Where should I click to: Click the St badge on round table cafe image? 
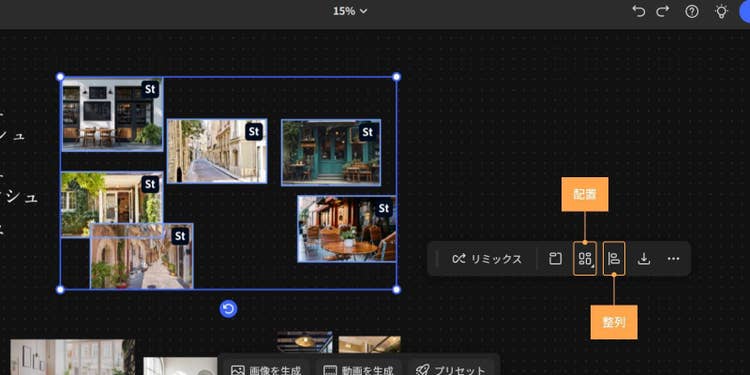[384, 208]
